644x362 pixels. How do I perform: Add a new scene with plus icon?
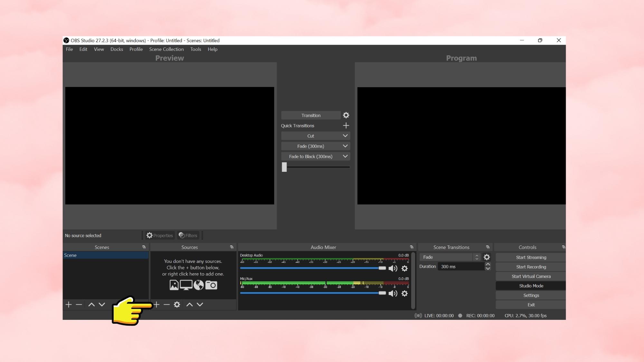coord(69,304)
